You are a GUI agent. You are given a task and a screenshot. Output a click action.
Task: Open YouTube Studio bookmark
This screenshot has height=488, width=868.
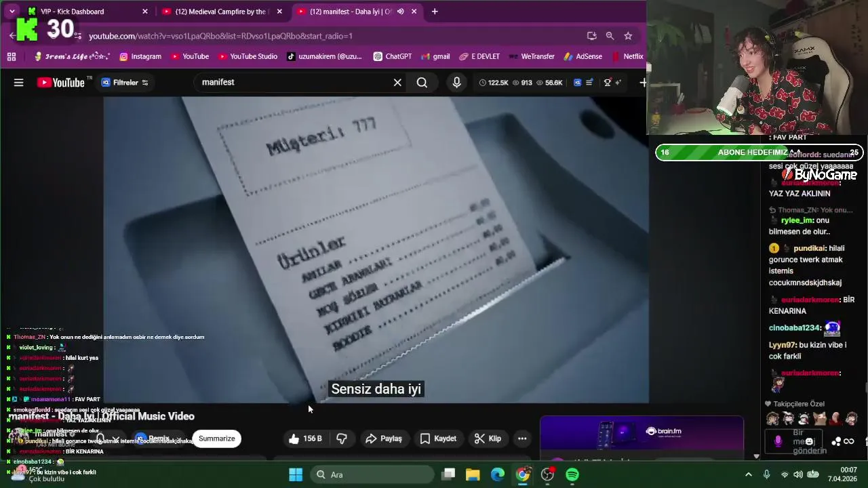(248, 56)
